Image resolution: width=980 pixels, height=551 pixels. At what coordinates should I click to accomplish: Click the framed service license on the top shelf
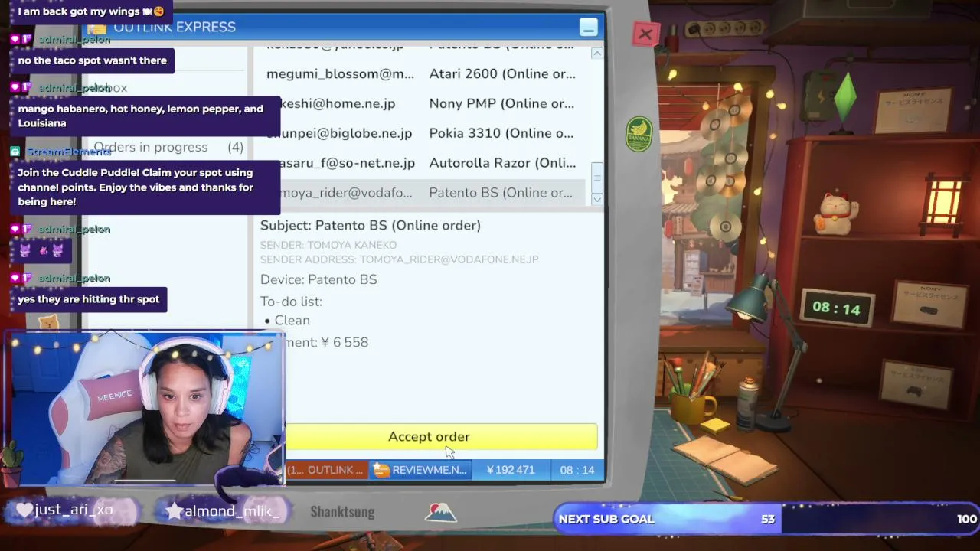[x=915, y=112]
